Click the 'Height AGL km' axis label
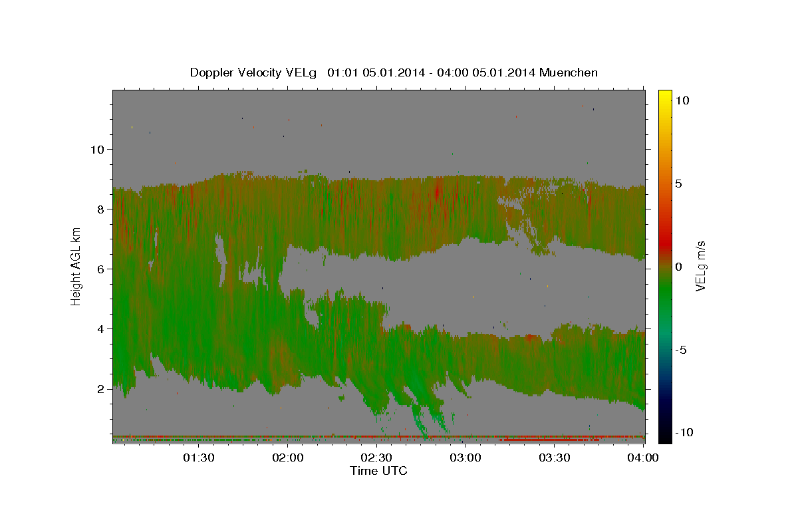798x532 pixels. pos(76,265)
